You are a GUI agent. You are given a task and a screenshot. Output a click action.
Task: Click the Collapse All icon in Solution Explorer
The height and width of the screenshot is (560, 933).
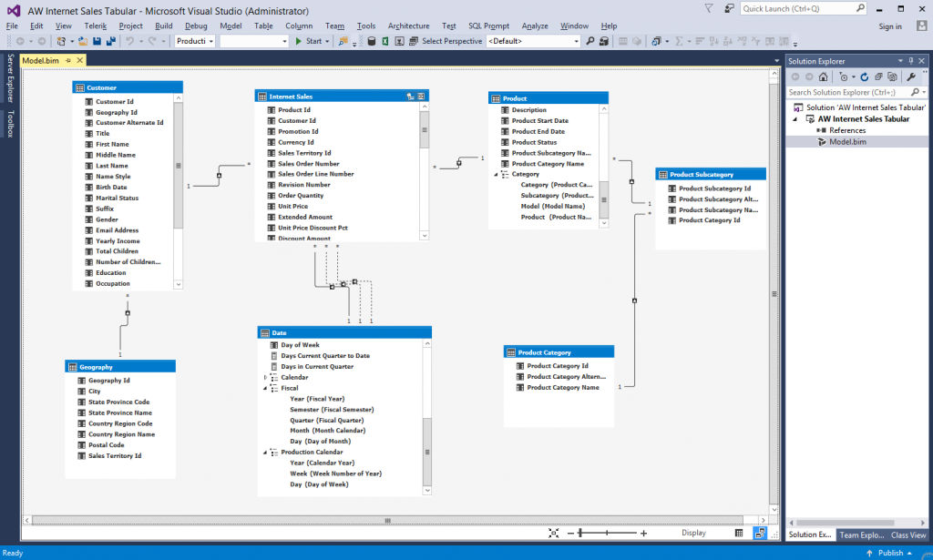878,76
